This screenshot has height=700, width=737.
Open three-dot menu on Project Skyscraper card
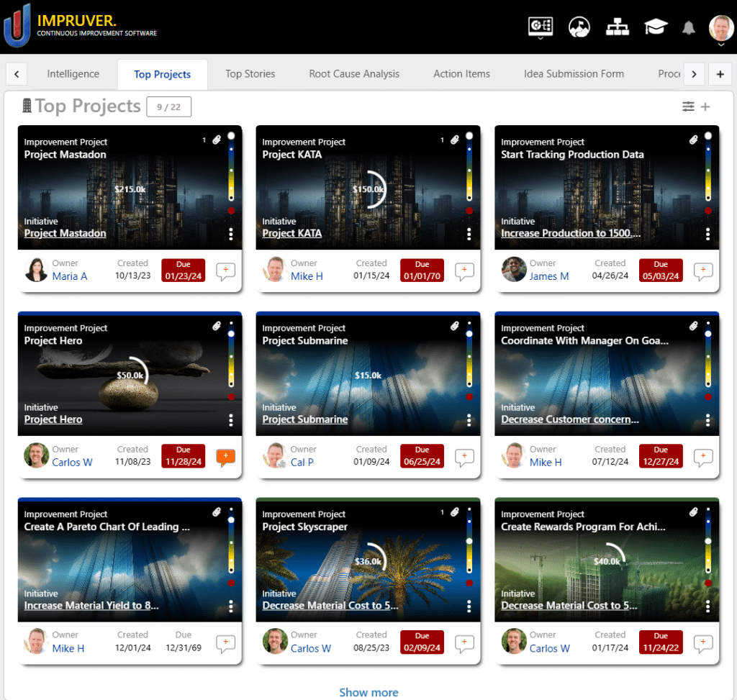469,606
